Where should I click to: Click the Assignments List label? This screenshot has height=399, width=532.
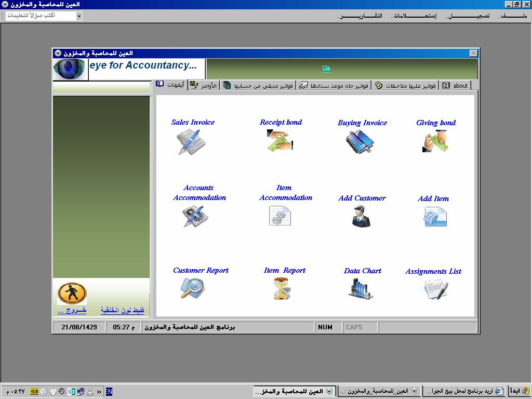[x=433, y=271]
